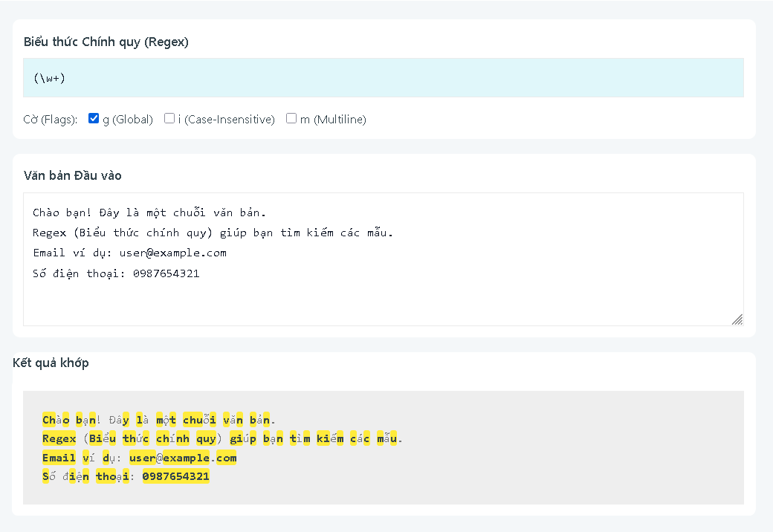773x532 pixels.
Task: Click the phone number line in input textarea
Action: click(x=116, y=273)
